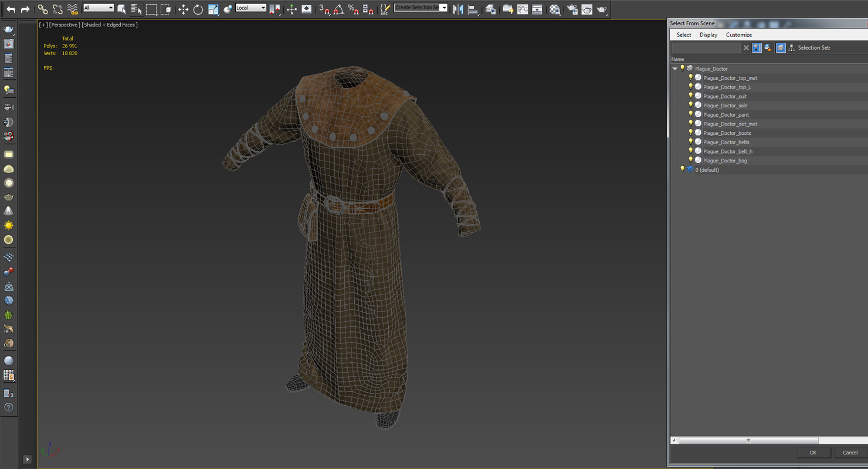This screenshot has width=868, height=469.
Task: Toggle visibility bulb of Plague_Doctor_top_met
Action: click(x=691, y=77)
